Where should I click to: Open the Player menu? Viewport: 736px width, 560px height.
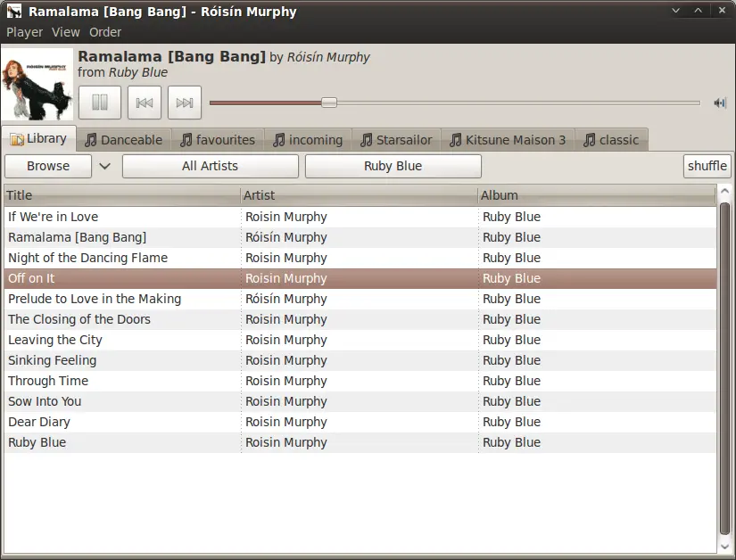coord(25,32)
